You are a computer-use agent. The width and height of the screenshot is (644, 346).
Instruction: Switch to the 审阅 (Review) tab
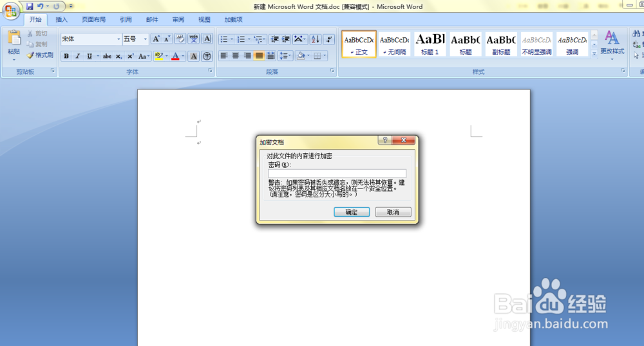click(x=178, y=19)
